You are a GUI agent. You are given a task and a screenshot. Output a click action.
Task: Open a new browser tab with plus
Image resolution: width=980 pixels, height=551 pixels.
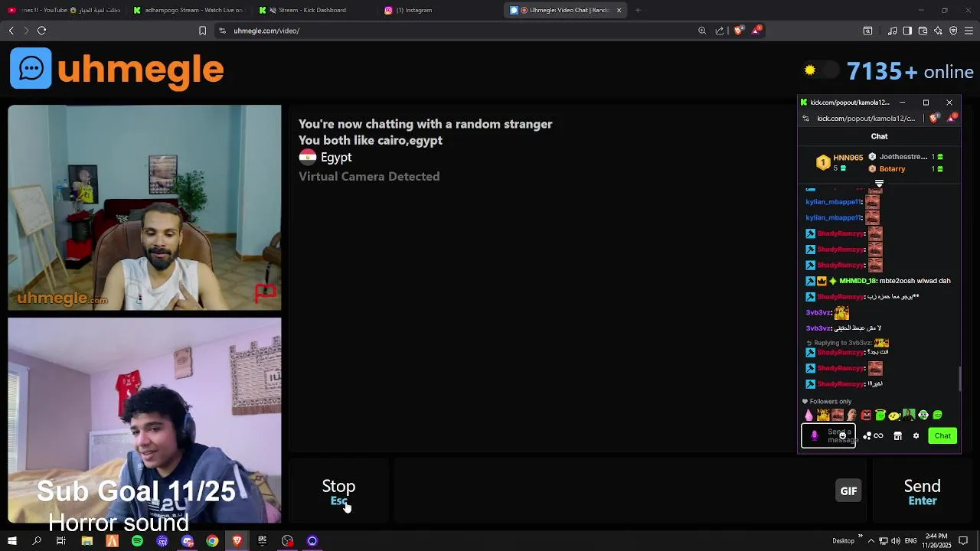point(638,10)
